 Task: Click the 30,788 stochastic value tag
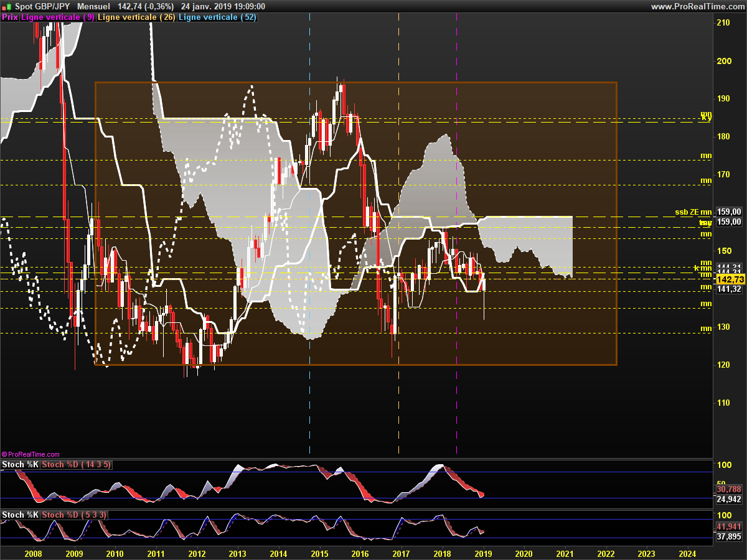point(729,489)
